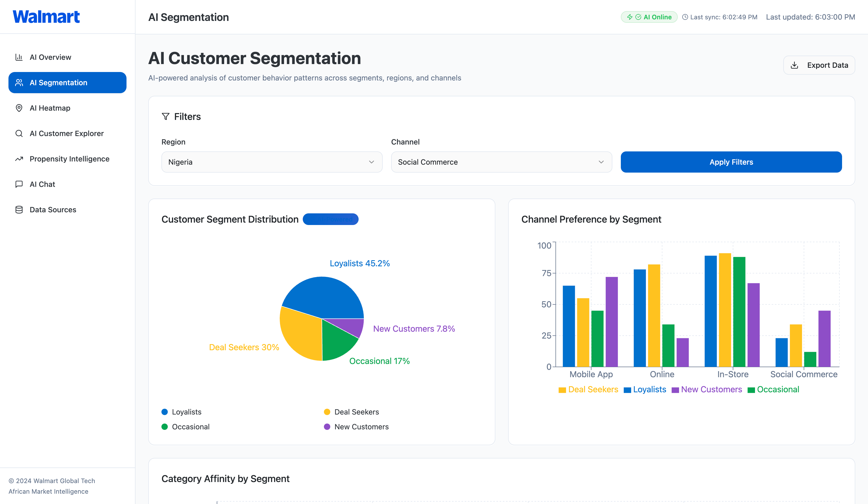Click the yellow Deal Seekers bar in In-Store
This screenshot has height=504, width=868.
(725, 310)
